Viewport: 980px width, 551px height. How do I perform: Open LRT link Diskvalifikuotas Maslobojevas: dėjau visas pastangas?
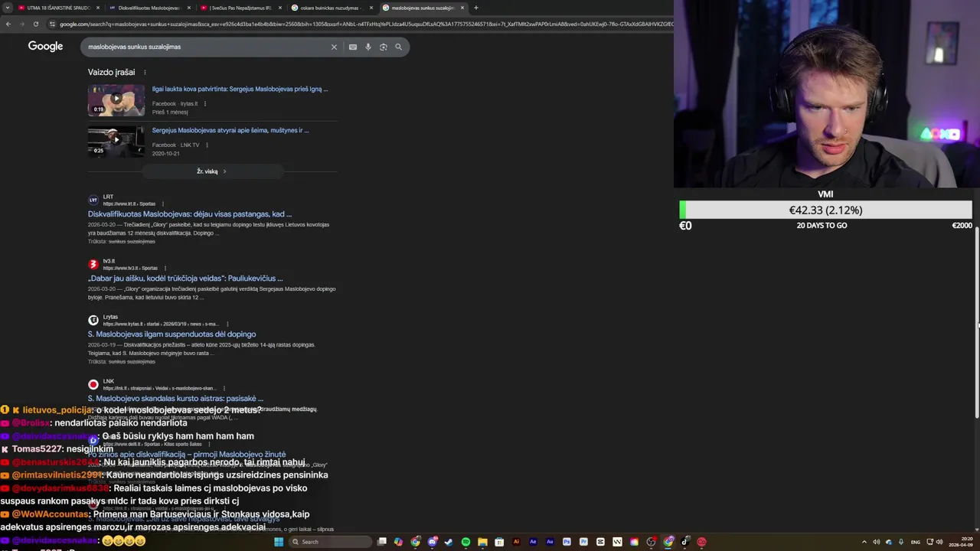point(190,214)
